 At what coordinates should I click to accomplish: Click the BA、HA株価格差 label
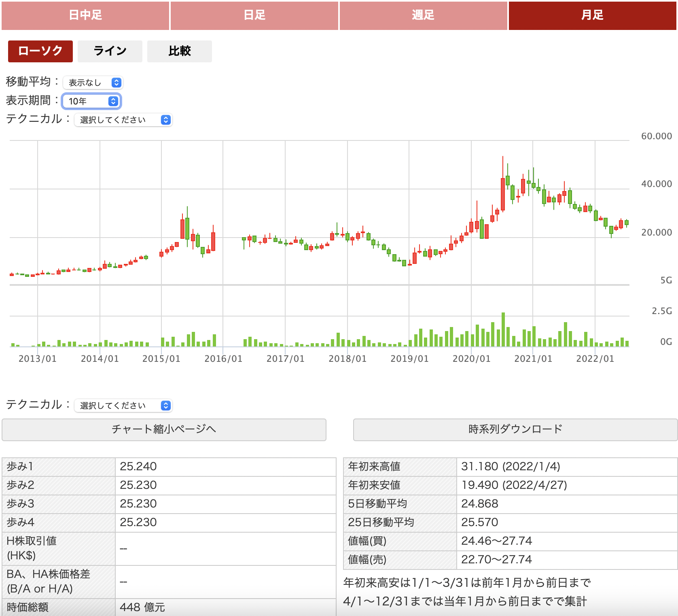click(x=48, y=582)
